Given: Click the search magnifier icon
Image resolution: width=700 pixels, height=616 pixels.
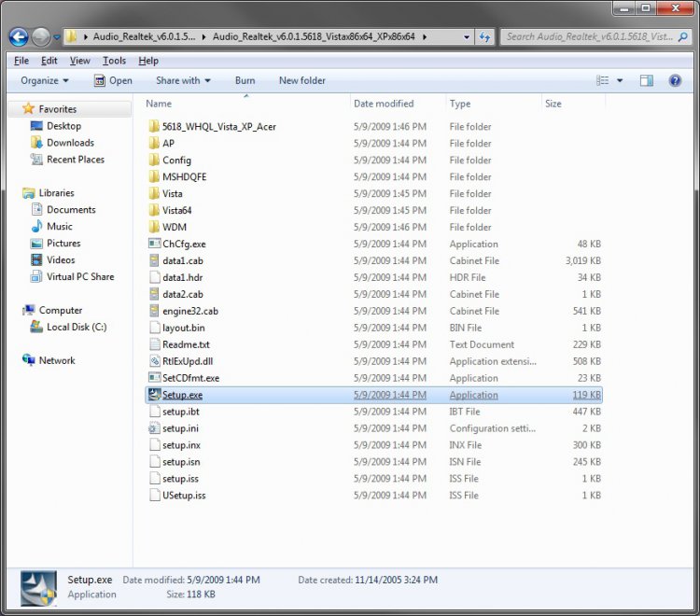Looking at the screenshot, I should [x=683, y=37].
